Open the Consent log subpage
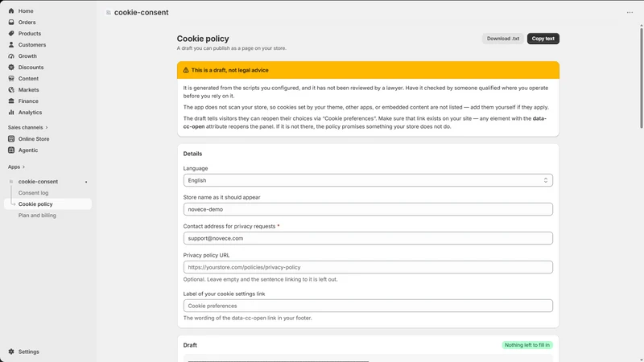The width and height of the screenshot is (644, 362). (33, 193)
